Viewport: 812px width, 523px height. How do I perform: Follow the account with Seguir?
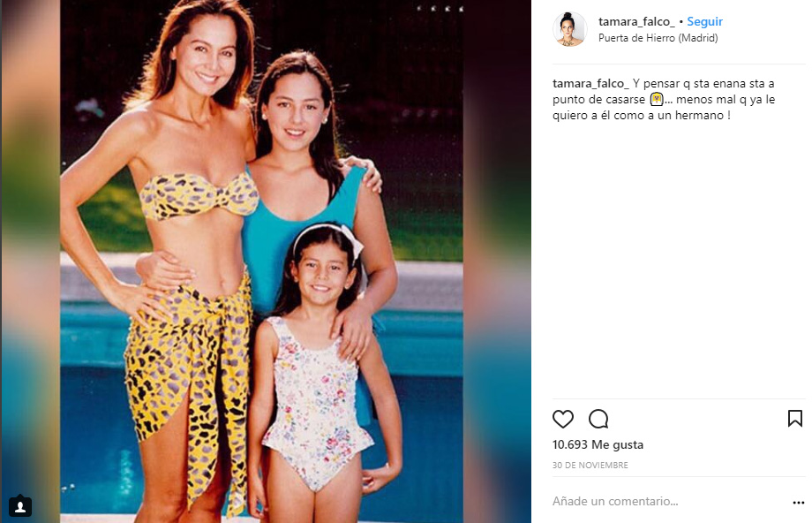coord(704,21)
